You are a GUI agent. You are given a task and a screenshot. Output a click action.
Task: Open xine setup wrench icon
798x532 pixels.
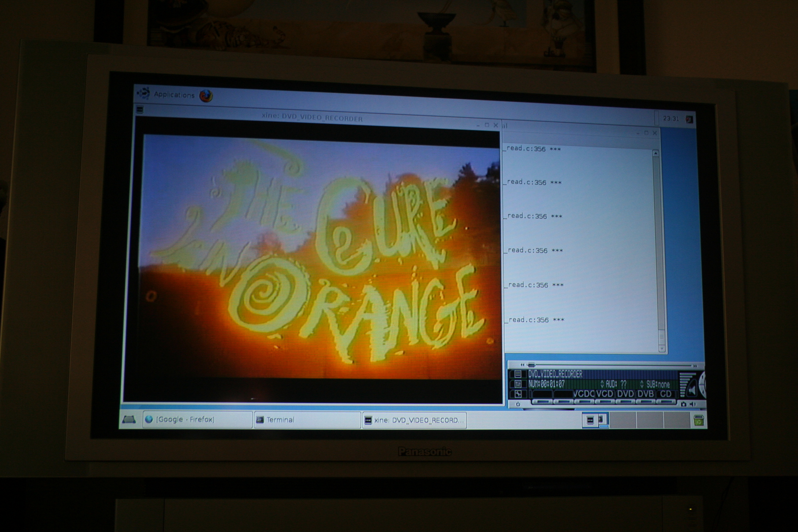click(518, 394)
